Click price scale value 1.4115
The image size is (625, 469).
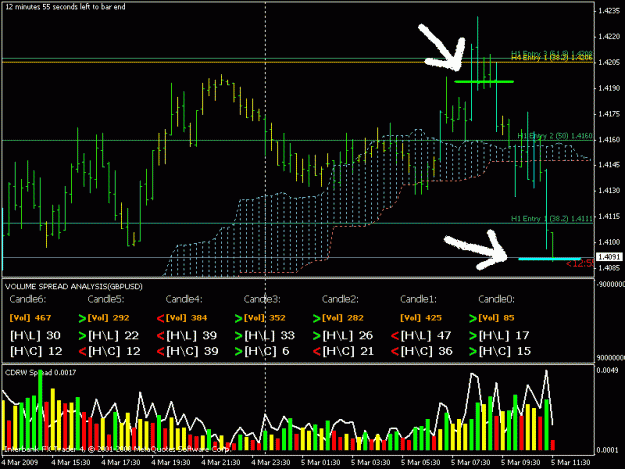pos(609,216)
